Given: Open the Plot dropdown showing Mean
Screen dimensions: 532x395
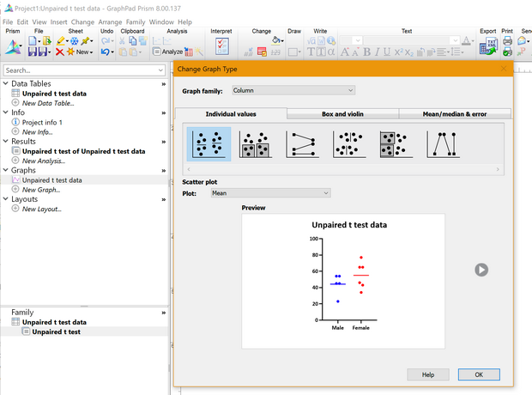Looking at the screenshot, I should click(269, 193).
